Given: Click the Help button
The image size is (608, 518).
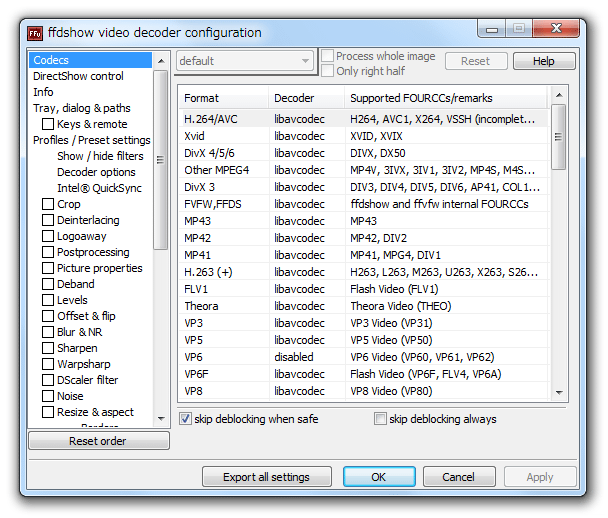Looking at the screenshot, I should click(544, 61).
